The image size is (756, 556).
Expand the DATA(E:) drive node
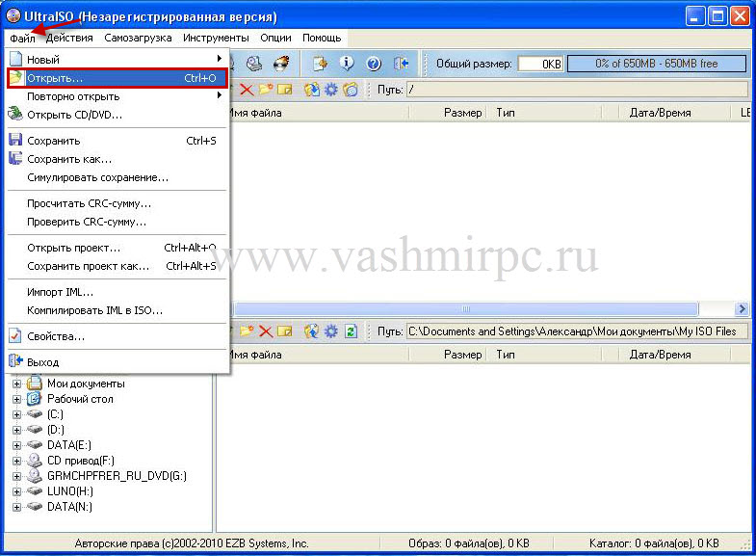pyautogui.click(x=17, y=445)
